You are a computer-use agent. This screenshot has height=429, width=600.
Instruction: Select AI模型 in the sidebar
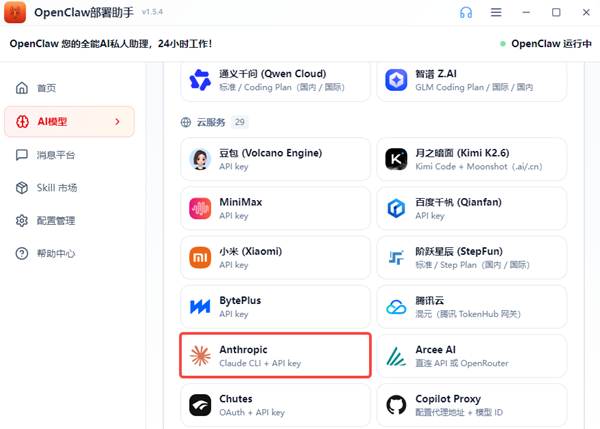[69, 122]
